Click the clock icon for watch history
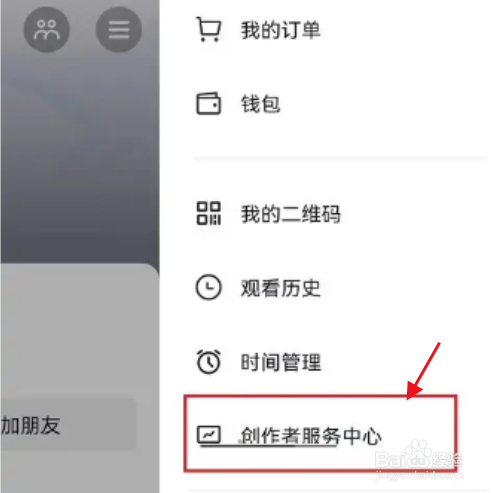The height and width of the screenshot is (493, 492). tap(209, 287)
